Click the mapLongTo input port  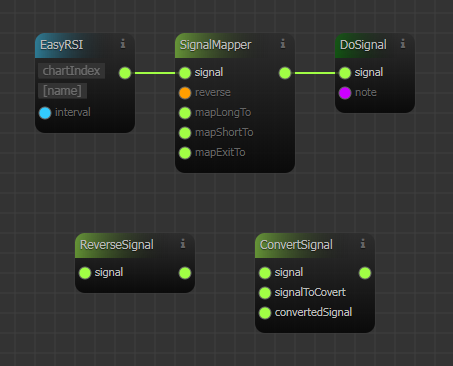[x=185, y=113]
